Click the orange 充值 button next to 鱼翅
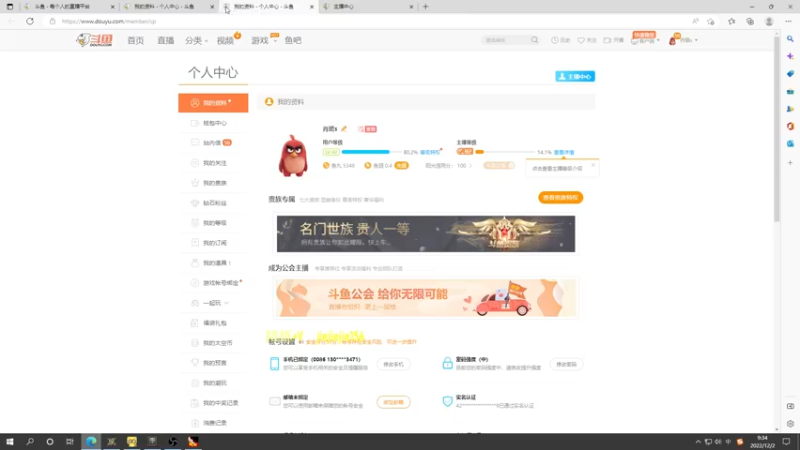The width and height of the screenshot is (800, 450). pyautogui.click(x=402, y=166)
